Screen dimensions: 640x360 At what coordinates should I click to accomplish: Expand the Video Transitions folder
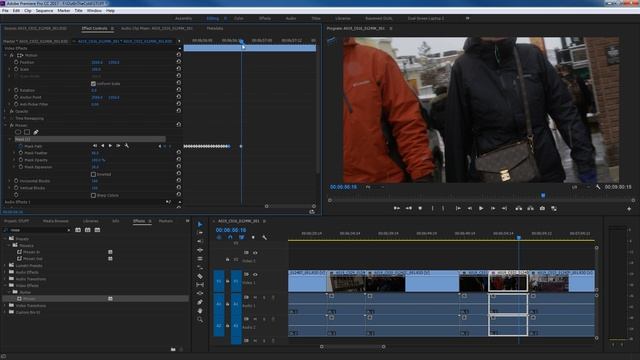5,305
